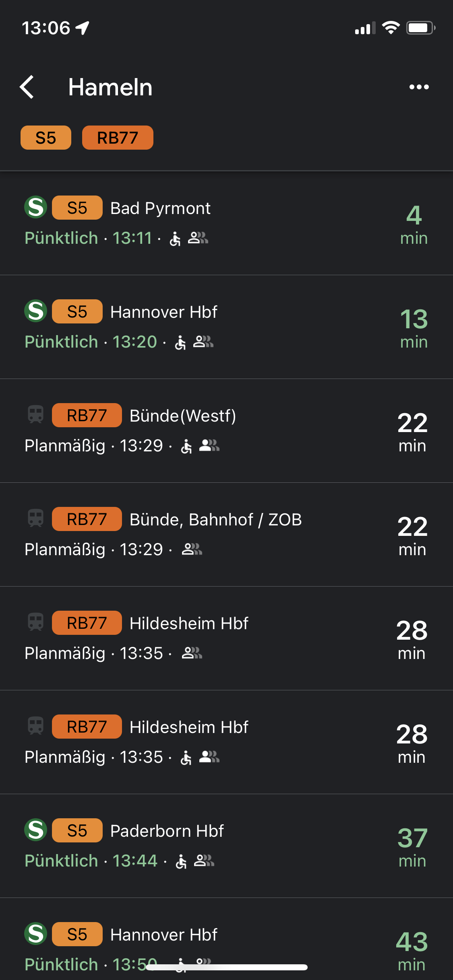This screenshot has height=980, width=453.
Task: Tap the S5 badge on Paderborn Hbf row
Action: [x=77, y=830]
